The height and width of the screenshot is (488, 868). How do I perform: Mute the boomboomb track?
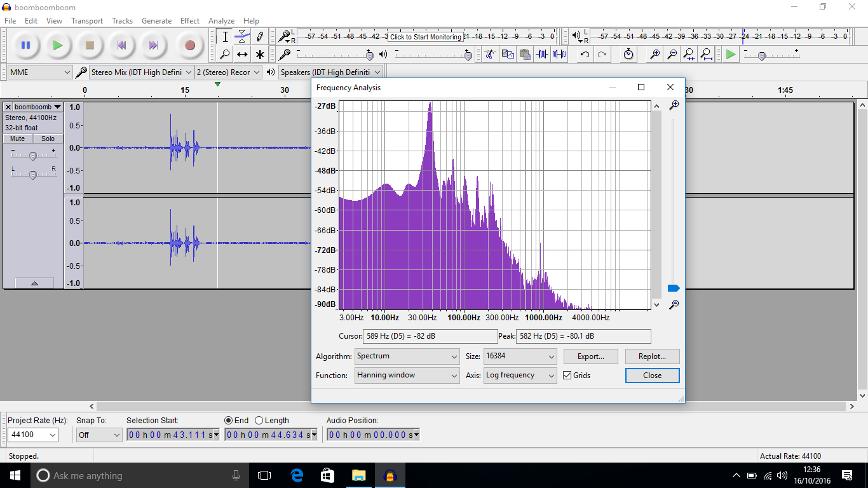point(18,139)
